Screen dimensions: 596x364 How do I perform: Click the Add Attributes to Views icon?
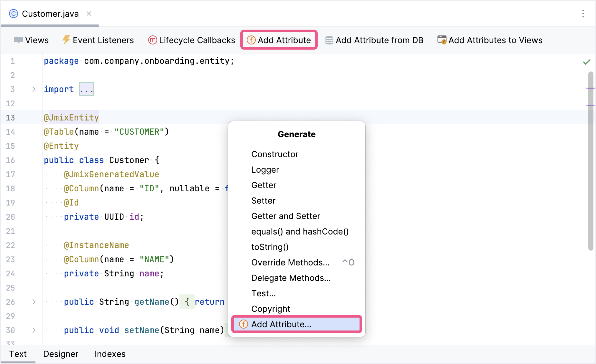(x=442, y=40)
